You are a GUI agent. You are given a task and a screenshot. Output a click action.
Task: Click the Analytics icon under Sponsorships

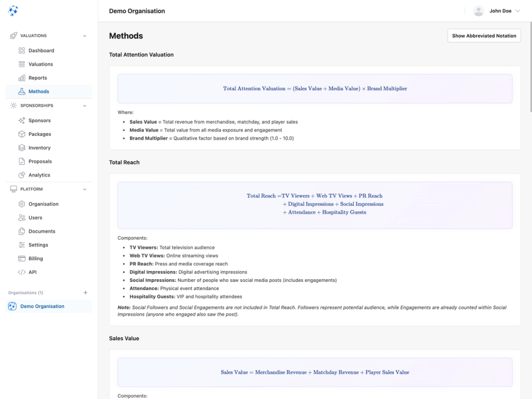(x=21, y=174)
